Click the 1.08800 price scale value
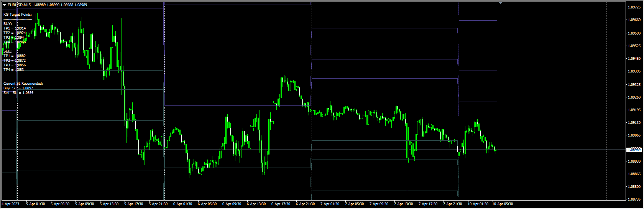The image size is (644, 209). [635, 187]
